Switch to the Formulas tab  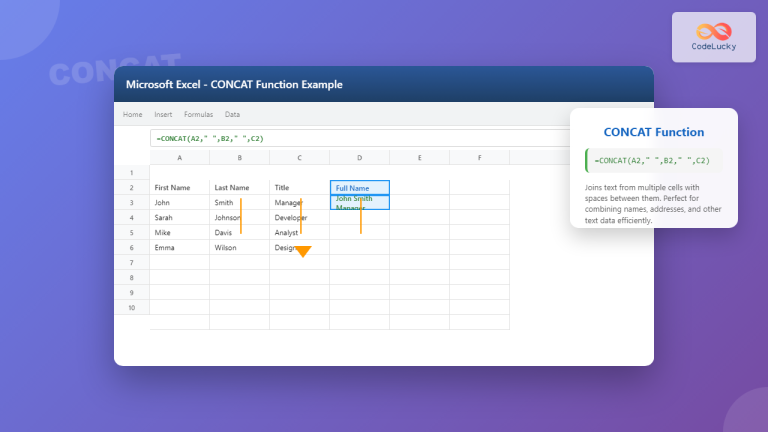point(198,115)
